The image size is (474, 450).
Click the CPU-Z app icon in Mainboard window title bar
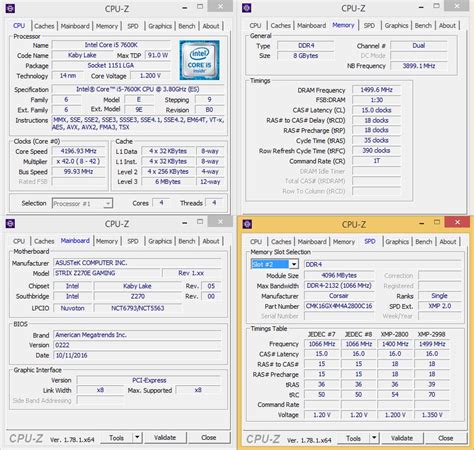tap(10, 224)
